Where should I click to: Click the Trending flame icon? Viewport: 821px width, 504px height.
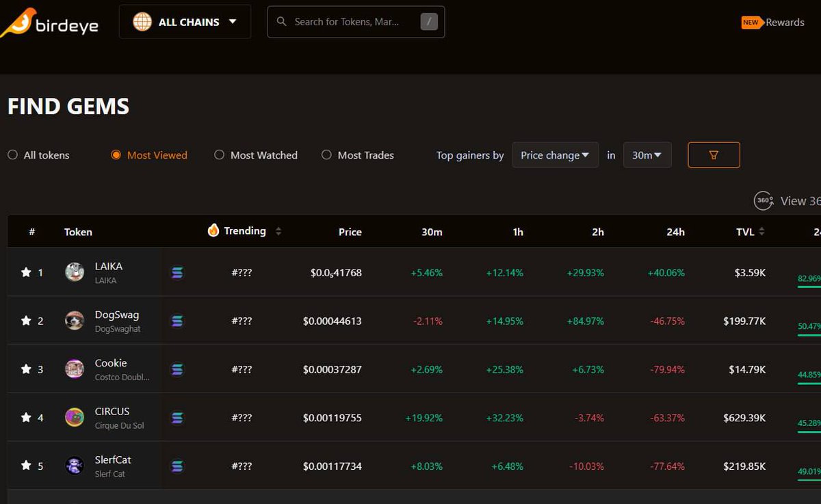(x=213, y=230)
